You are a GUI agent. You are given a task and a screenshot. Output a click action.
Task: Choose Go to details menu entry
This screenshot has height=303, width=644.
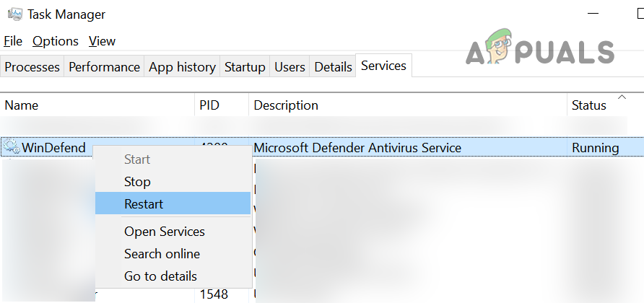160,276
